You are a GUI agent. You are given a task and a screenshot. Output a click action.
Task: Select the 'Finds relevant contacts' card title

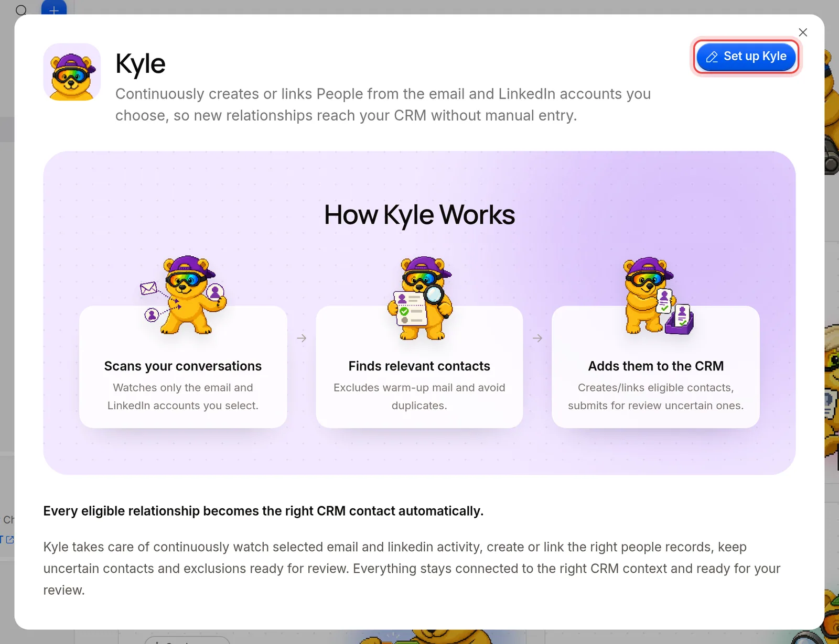[419, 366]
